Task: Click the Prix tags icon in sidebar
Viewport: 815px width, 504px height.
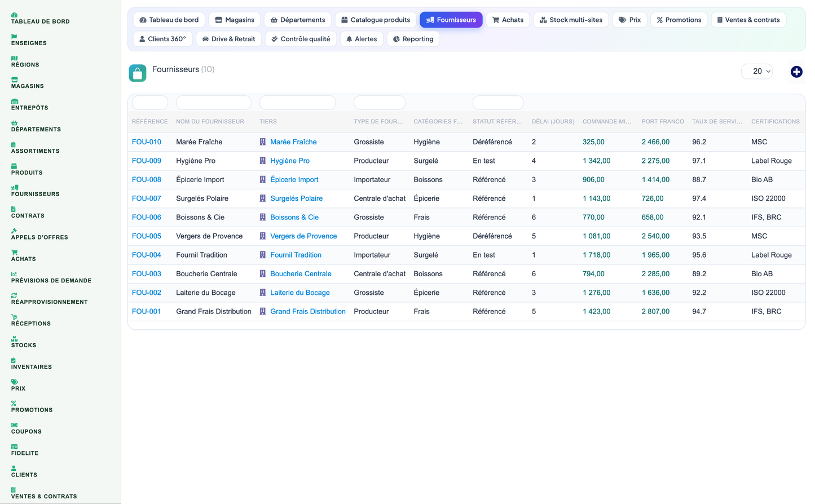Action: click(x=14, y=382)
